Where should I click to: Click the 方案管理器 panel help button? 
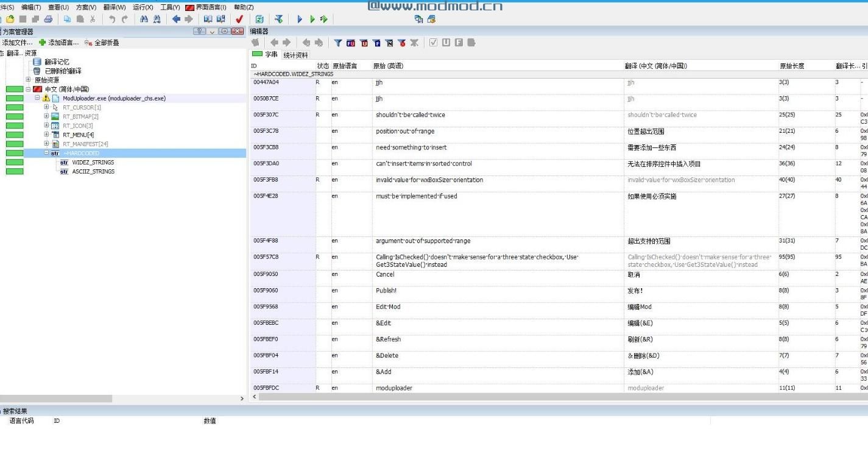click(200, 31)
